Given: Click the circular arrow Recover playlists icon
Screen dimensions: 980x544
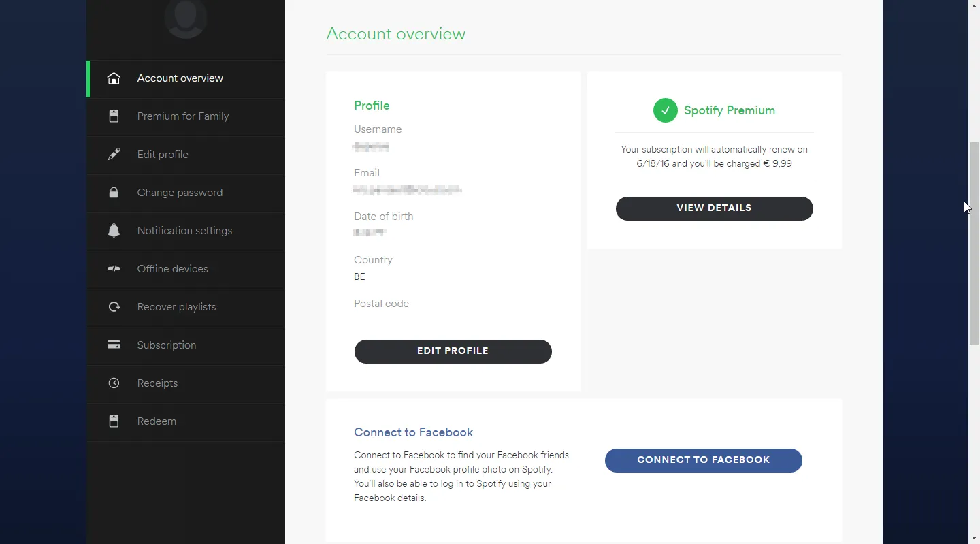Looking at the screenshot, I should click(x=114, y=307).
